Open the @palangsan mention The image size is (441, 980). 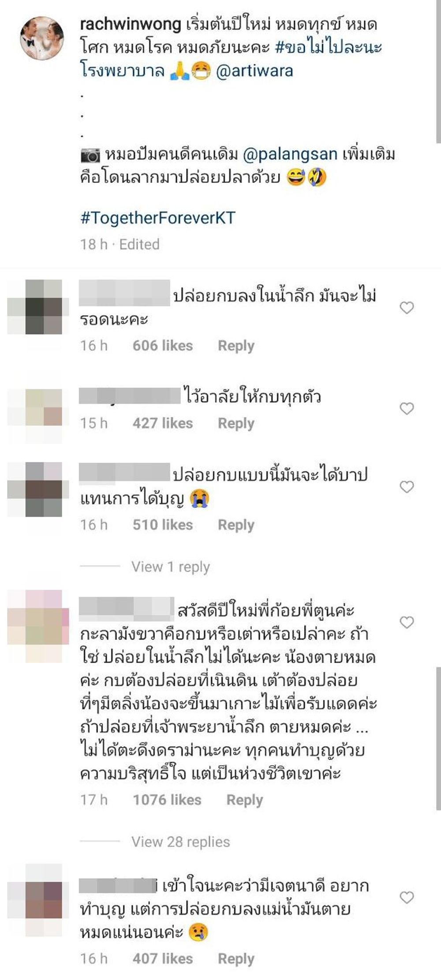point(290,154)
